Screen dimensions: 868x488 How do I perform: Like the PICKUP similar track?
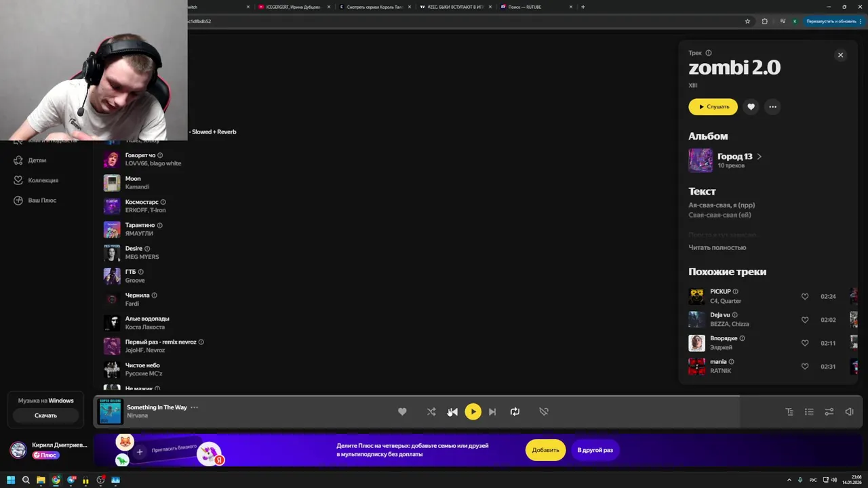tap(805, 296)
